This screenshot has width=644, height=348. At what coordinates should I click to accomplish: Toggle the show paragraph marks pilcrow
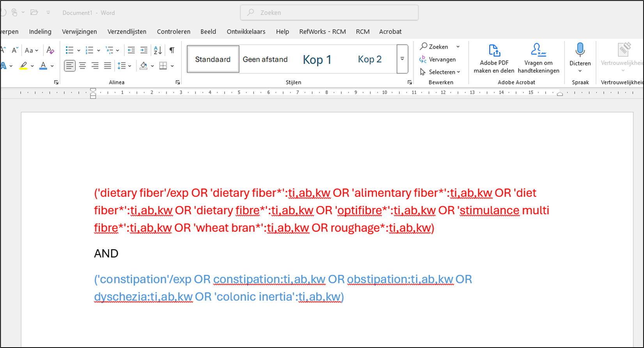[x=172, y=50]
